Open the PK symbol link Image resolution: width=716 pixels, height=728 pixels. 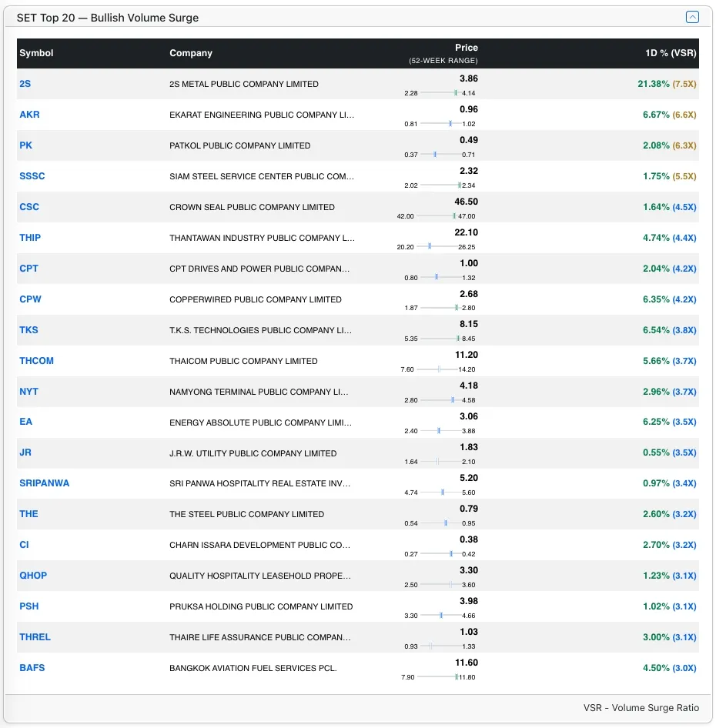[x=25, y=145]
